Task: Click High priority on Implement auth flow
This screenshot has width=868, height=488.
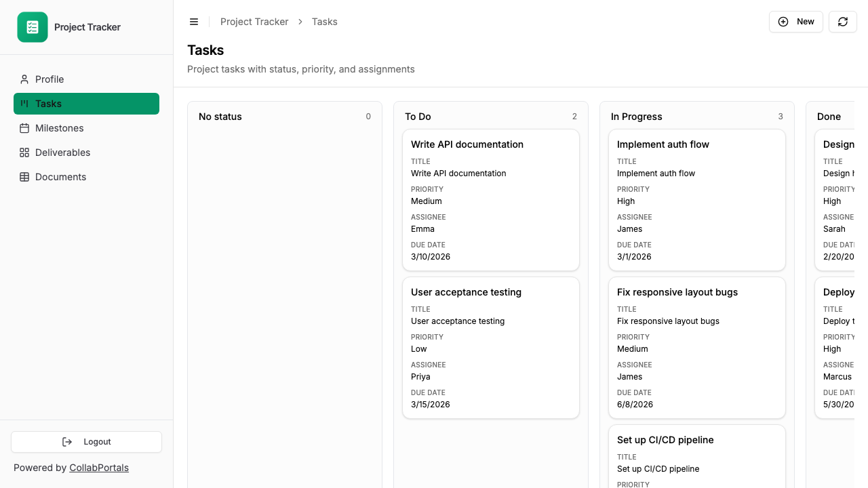Action: click(626, 201)
